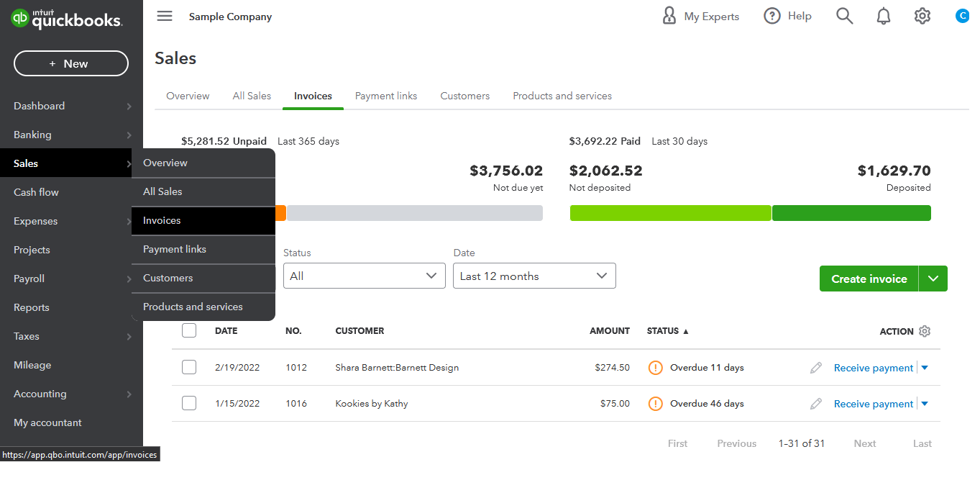Open the table gear icon for column settings
980x493 pixels.
tap(924, 331)
